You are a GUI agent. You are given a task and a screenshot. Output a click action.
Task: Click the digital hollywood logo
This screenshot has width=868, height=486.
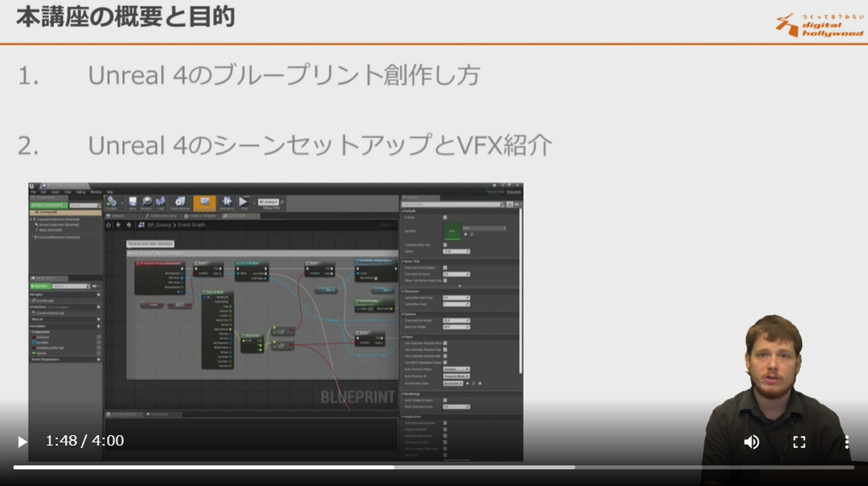[820, 25]
